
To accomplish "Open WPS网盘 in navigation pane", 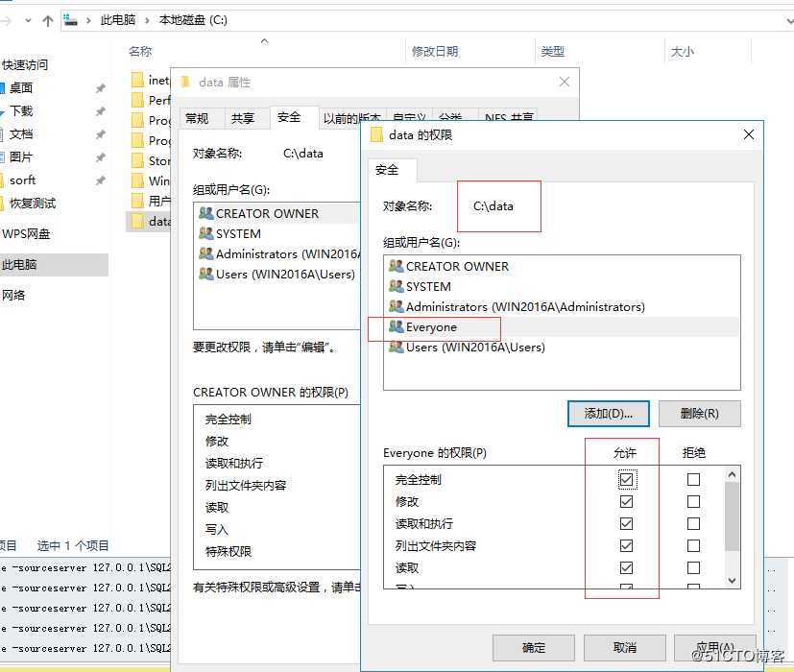I will click(x=26, y=234).
